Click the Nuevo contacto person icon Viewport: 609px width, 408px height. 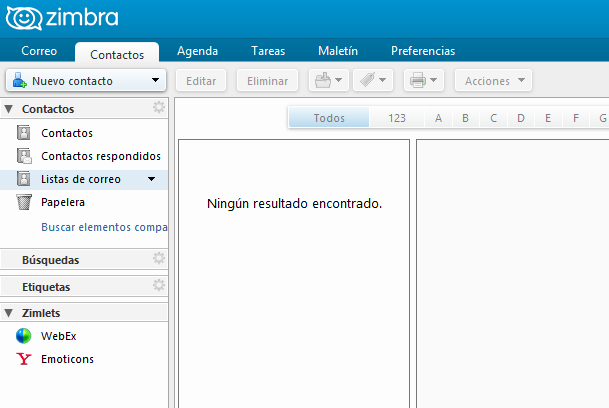(x=19, y=80)
